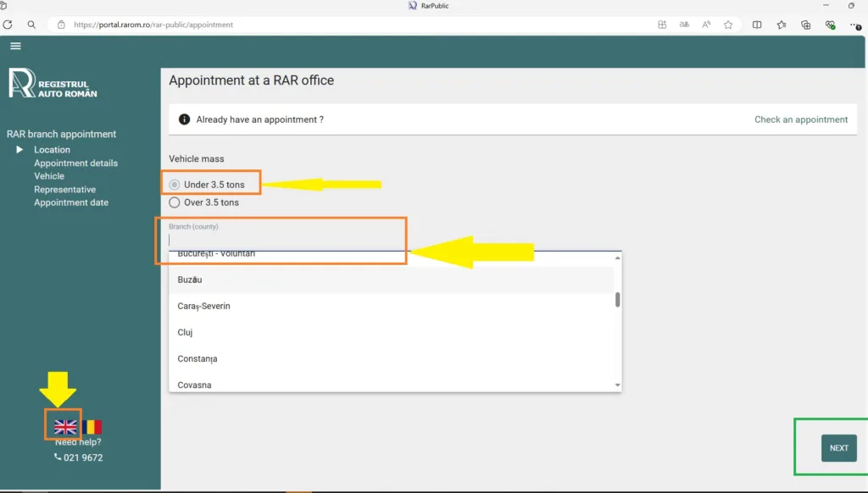Select Constanța from the branch options
This screenshot has width=868, height=493.
pyautogui.click(x=198, y=359)
